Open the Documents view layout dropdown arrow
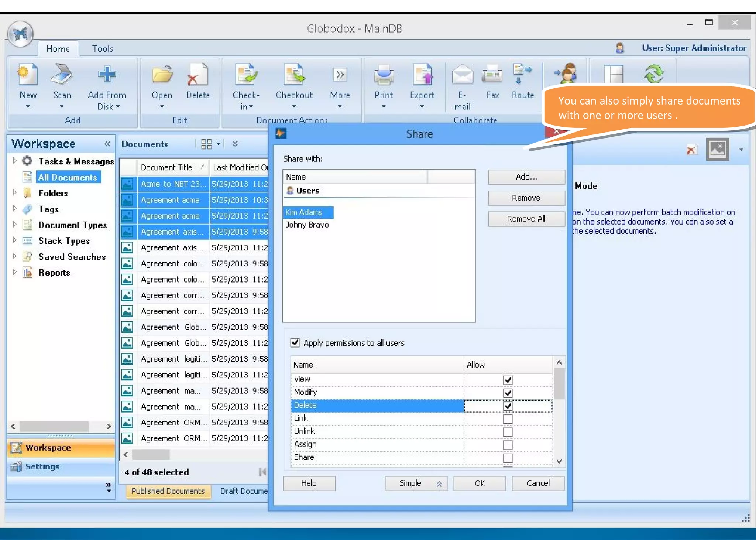This screenshot has width=756, height=540. tap(218, 144)
